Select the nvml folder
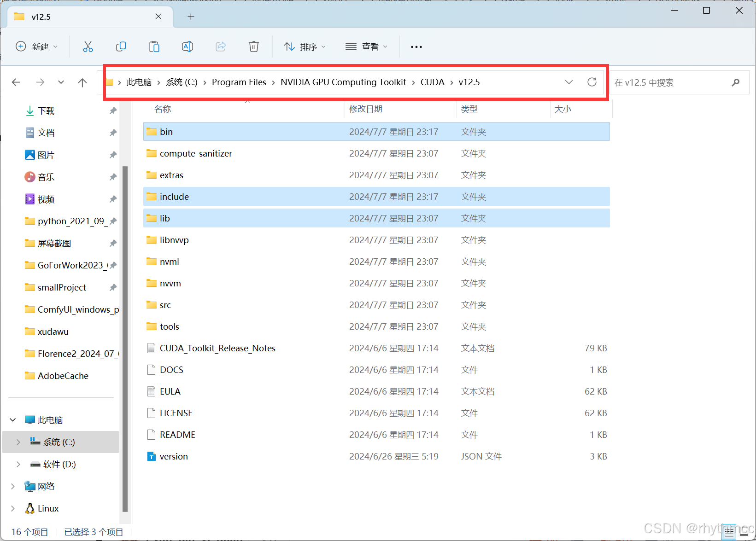This screenshot has width=756, height=541. click(x=376, y=262)
